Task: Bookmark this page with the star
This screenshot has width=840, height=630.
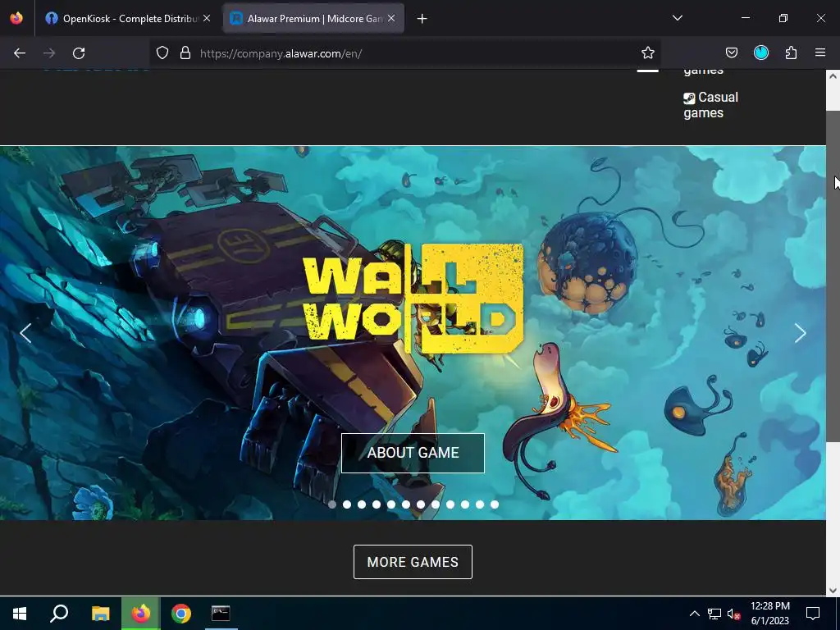Action: (x=648, y=53)
